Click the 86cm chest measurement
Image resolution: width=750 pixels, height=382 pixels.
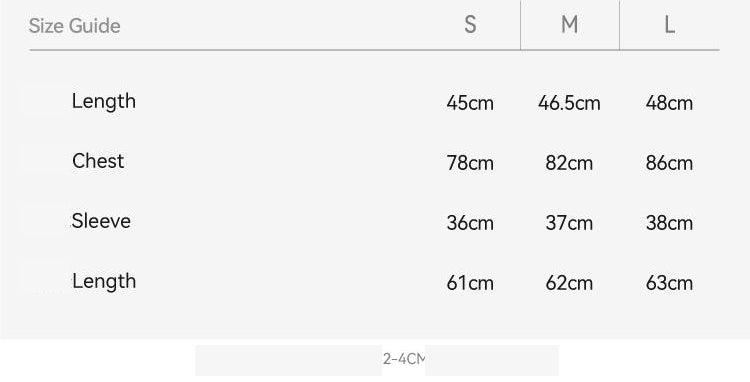[x=669, y=163]
